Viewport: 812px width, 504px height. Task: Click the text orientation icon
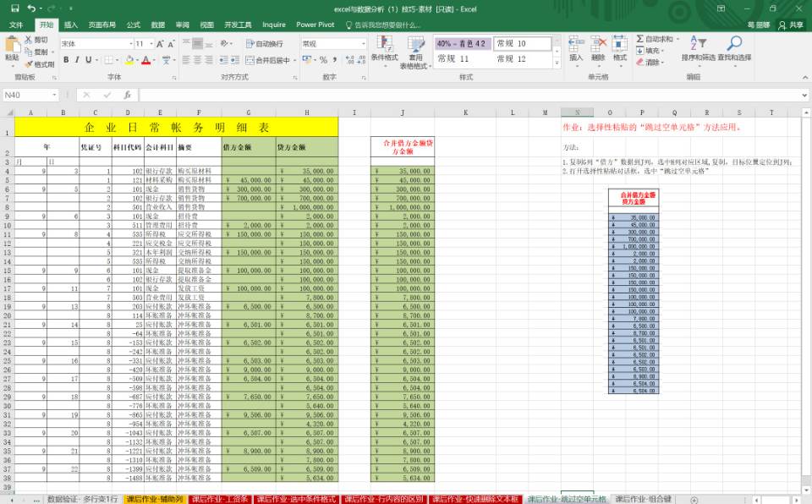point(223,43)
